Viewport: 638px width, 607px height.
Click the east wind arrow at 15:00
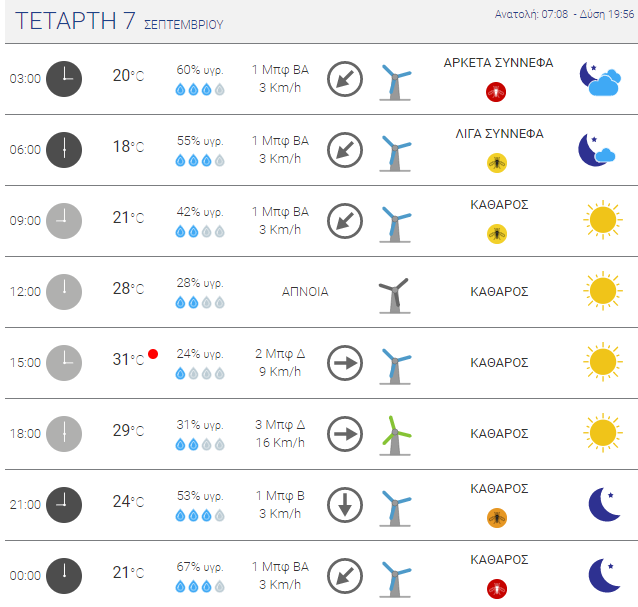point(345,363)
